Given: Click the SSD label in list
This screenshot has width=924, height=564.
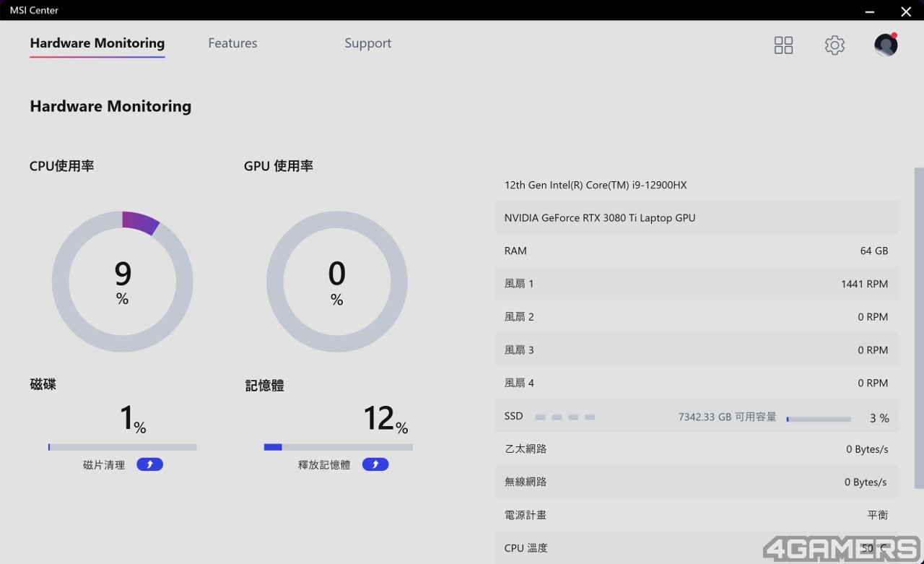Looking at the screenshot, I should click(x=513, y=417).
